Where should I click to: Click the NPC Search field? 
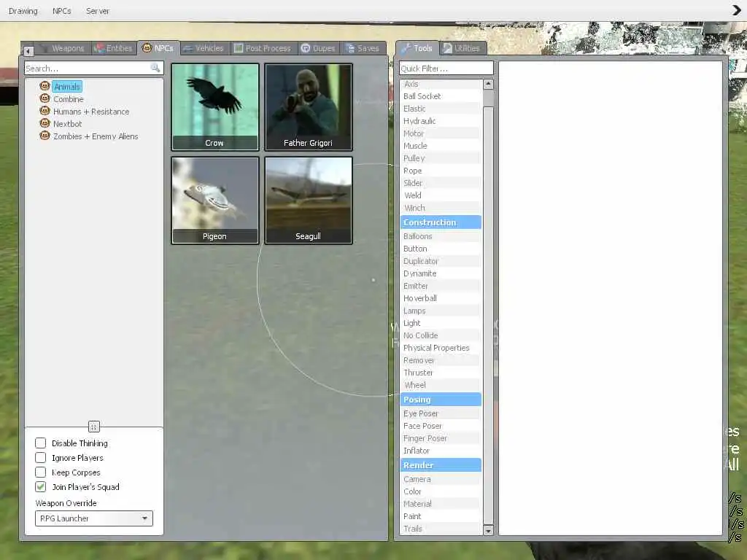click(94, 68)
